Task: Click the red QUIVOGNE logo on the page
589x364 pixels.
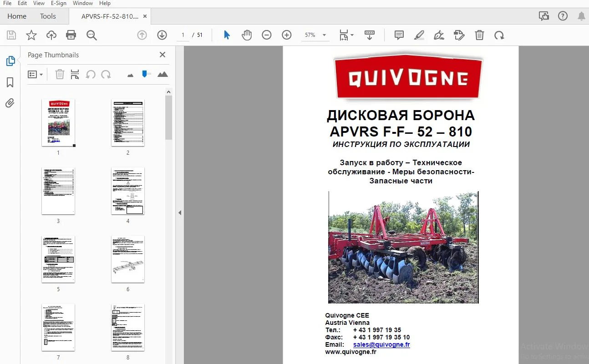Action: click(x=408, y=77)
